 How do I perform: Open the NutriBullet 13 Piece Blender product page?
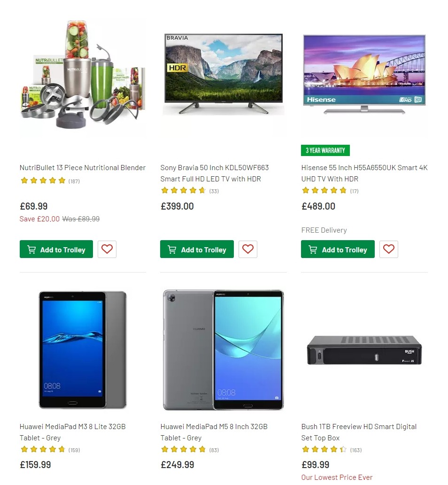click(x=82, y=168)
